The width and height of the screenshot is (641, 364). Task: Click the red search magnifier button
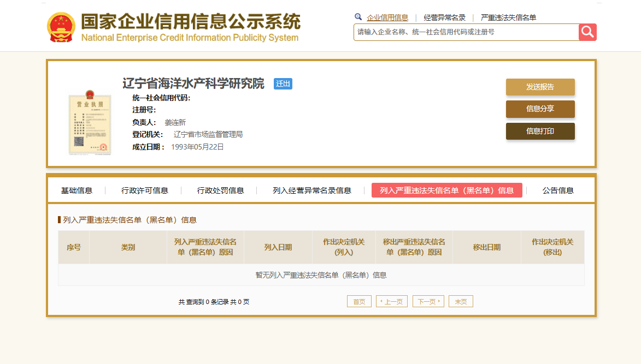coord(587,32)
